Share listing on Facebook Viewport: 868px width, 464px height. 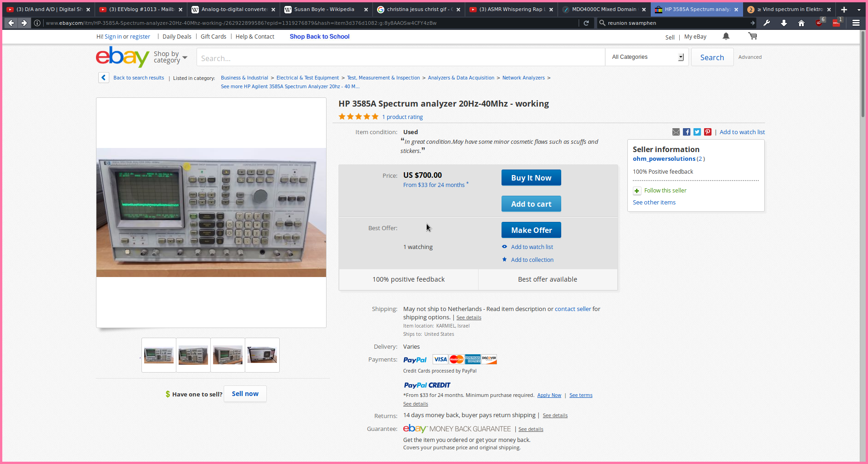(687, 132)
